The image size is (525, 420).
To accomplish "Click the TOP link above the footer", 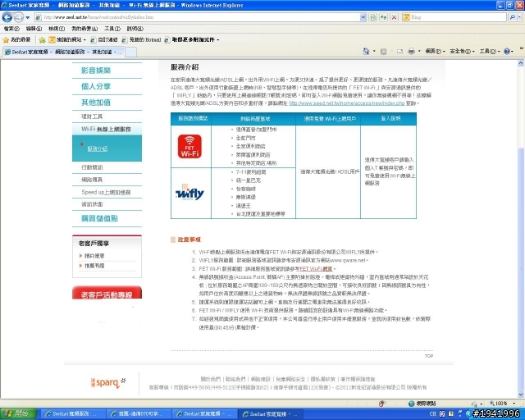I will 429,356.
